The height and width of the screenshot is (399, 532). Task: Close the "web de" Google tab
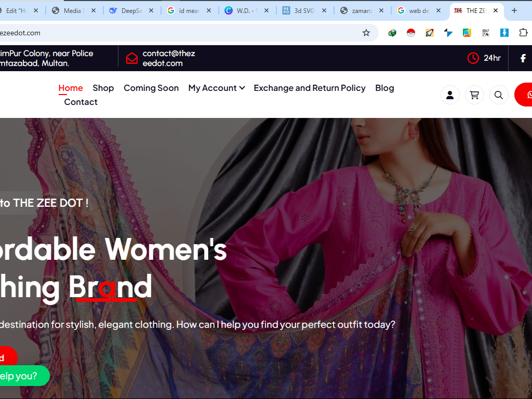point(438,10)
